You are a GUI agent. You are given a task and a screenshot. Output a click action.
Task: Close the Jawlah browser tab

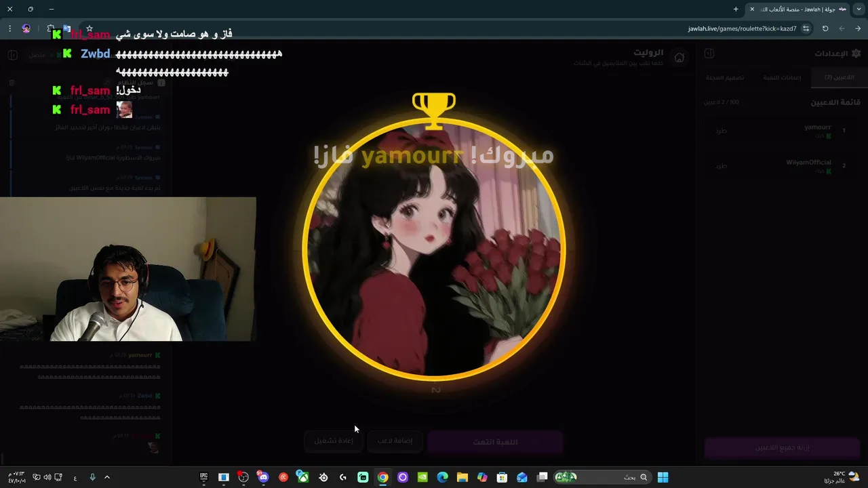click(752, 9)
